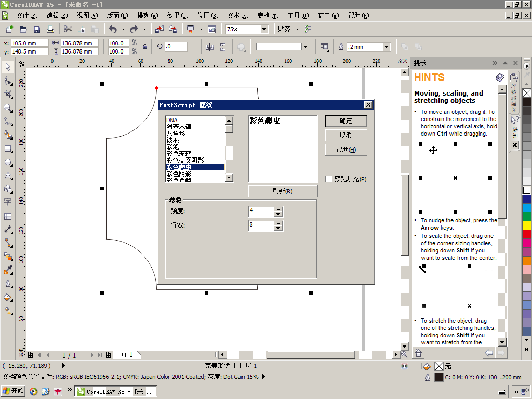Select the Smart Fill tool

(8, 135)
